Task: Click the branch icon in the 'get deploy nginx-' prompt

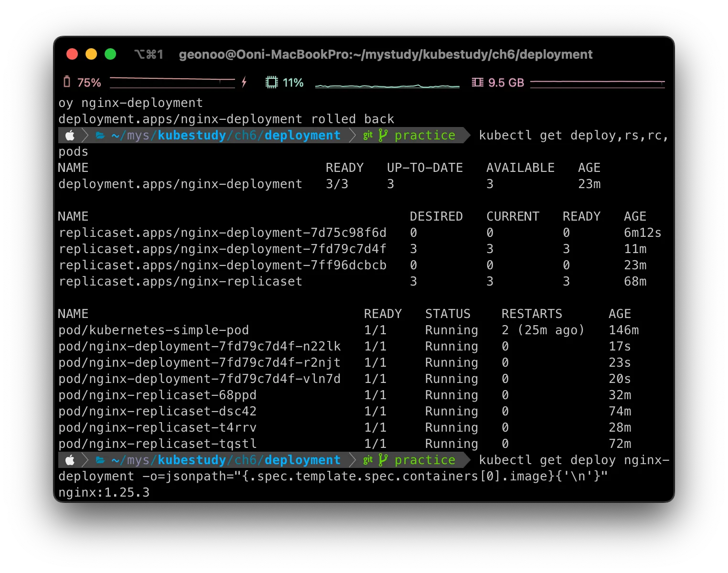Action: [x=383, y=460]
